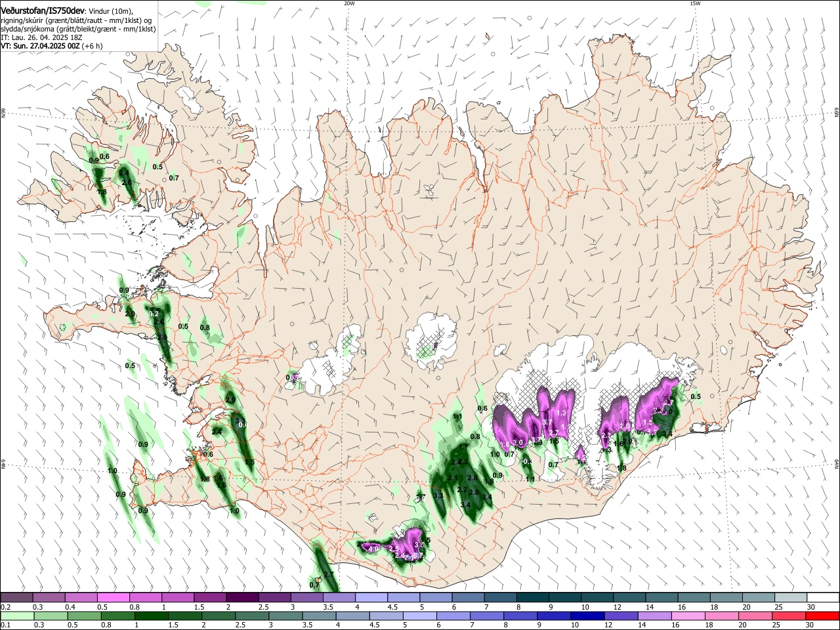Click the white 30 swatch ending the snow scale
Viewport: 840px width, 630px height.
822,597
